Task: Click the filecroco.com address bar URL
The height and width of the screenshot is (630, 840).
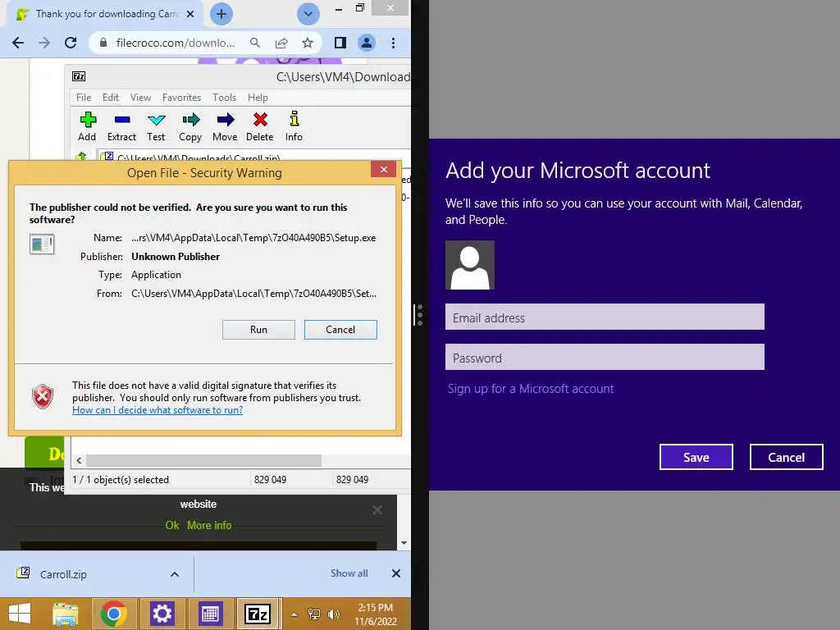Action: pos(176,43)
